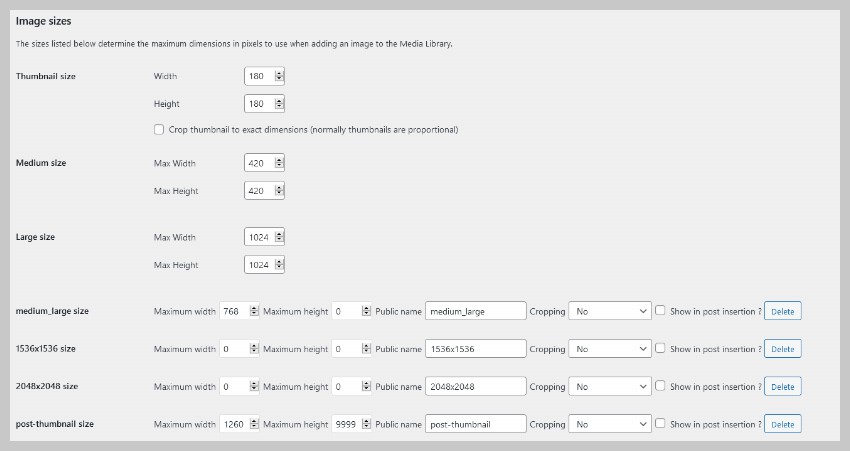Click the Public name field containing 1536x1536
Viewport: 850px width, 451px height.
tap(475, 349)
